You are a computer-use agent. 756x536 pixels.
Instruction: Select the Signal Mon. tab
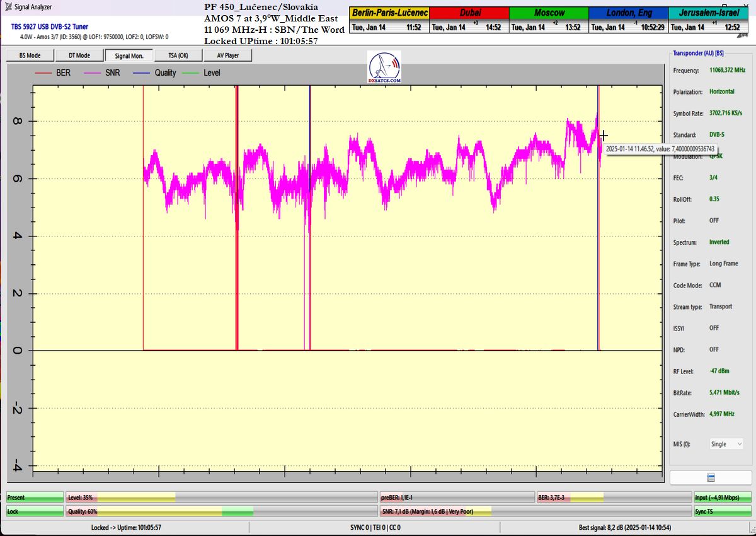[129, 55]
